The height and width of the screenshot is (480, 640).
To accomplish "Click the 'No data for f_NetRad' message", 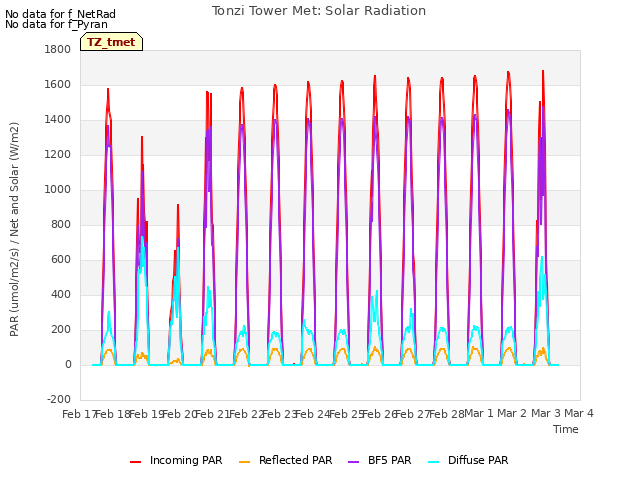I will coord(60,14).
